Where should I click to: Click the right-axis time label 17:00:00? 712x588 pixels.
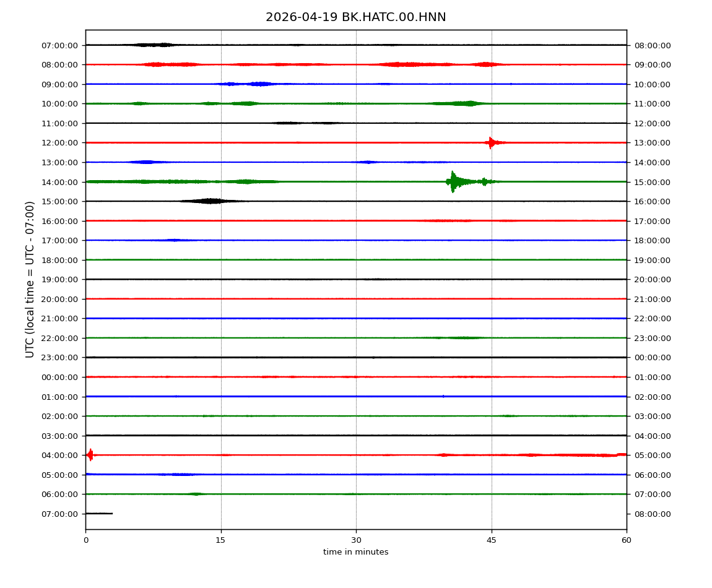(652, 221)
